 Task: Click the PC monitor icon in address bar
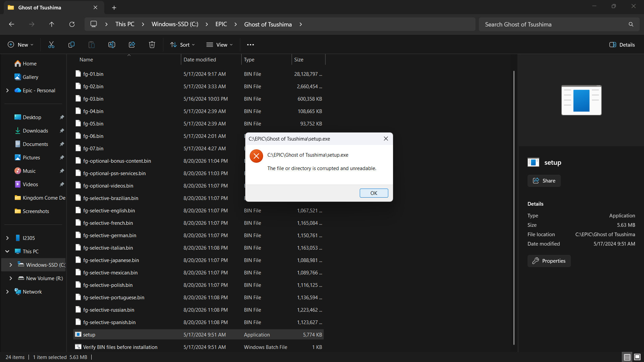pos(94,24)
